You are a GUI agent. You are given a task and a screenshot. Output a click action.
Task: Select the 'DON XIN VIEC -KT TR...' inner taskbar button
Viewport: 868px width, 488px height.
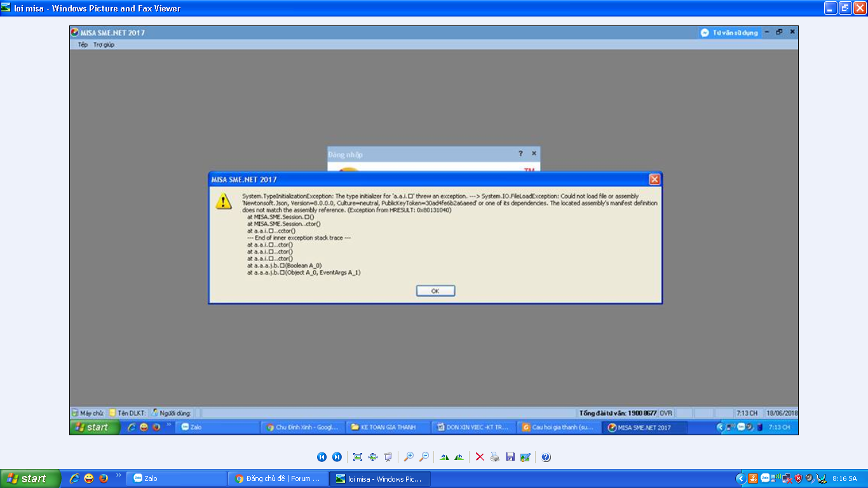[x=474, y=427]
